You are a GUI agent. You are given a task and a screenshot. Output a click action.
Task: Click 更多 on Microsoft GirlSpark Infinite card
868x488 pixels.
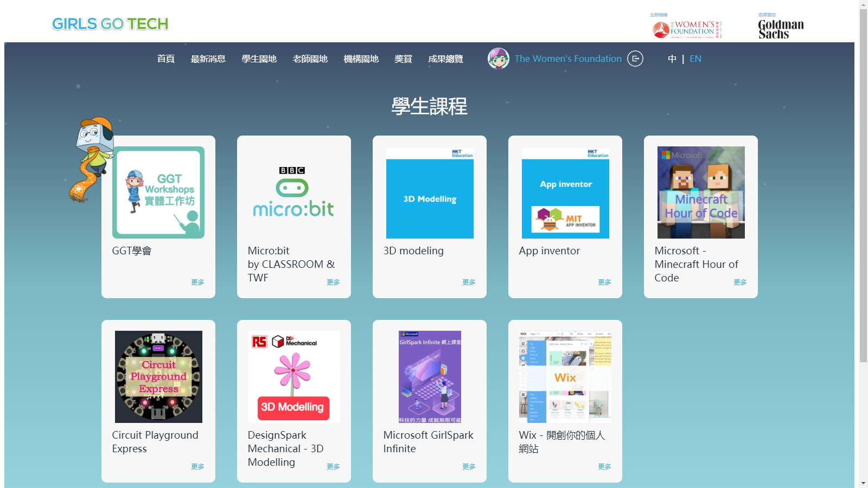(x=469, y=466)
